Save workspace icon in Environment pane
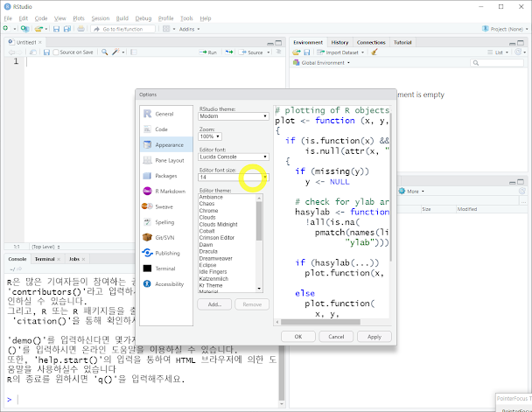The width and height of the screenshot is (532, 412). (x=307, y=52)
